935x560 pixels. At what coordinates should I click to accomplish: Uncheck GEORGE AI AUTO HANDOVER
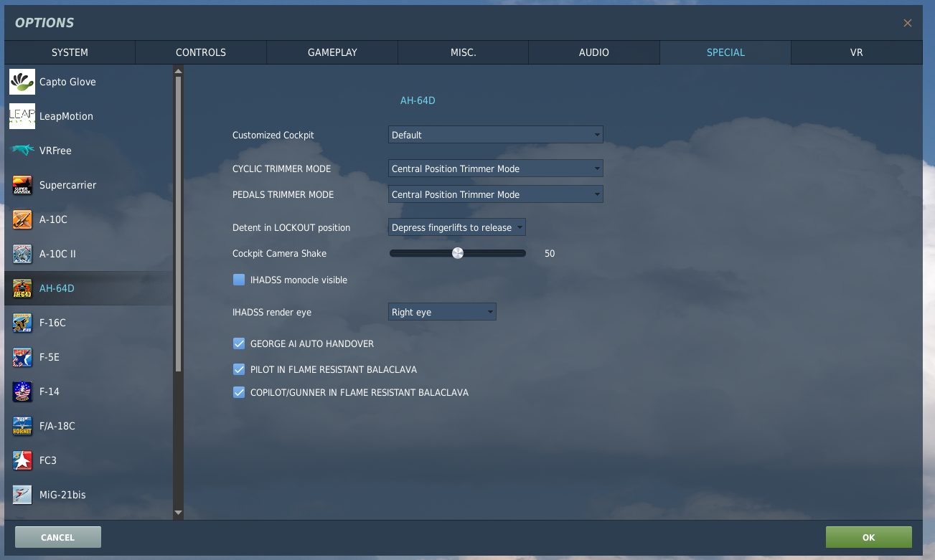pyautogui.click(x=239, y=343)
